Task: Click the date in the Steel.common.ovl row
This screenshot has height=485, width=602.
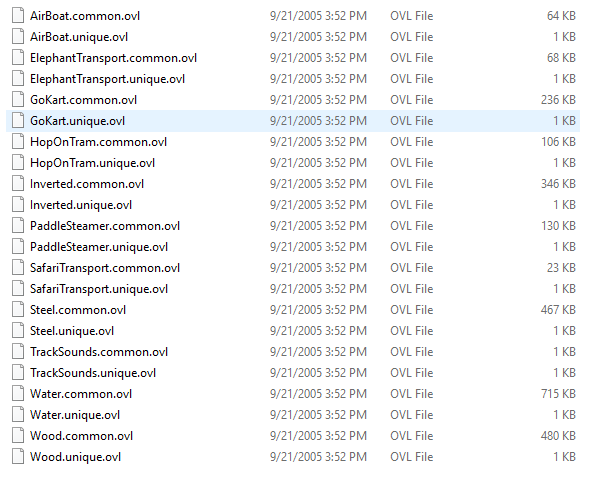Action: [318, 310]
